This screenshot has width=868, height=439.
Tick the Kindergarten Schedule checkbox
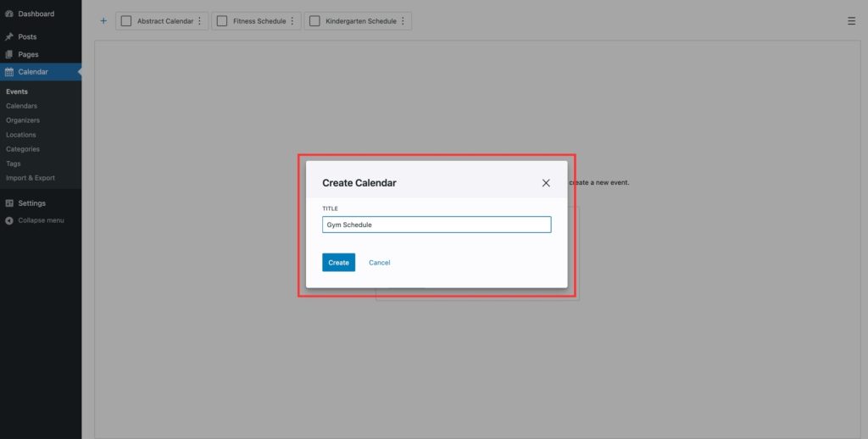pyautogui.click(x=314, y=21)
